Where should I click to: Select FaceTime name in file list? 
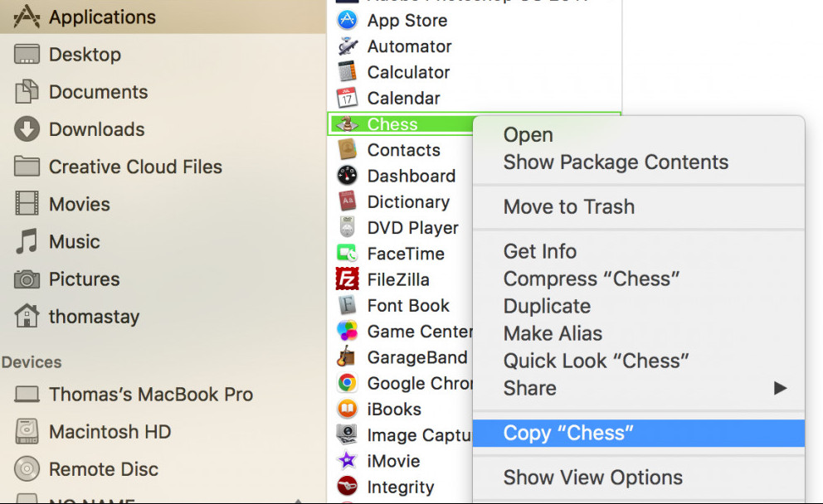click(x=406, y=254)
